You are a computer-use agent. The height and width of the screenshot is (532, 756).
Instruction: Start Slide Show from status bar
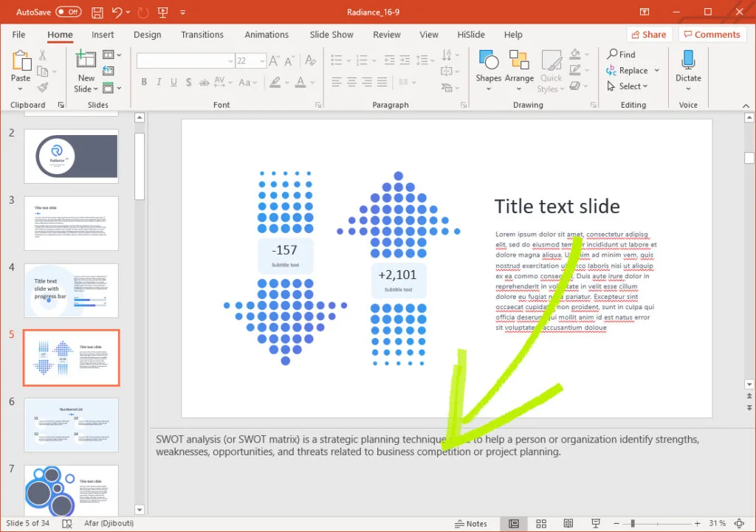(x=596, y=523)
